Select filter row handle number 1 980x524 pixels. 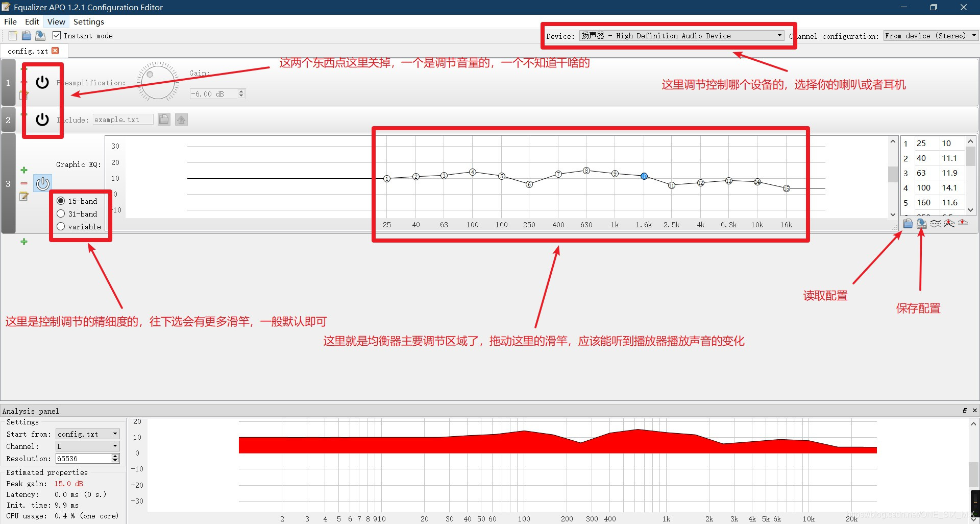coord(8,83)
